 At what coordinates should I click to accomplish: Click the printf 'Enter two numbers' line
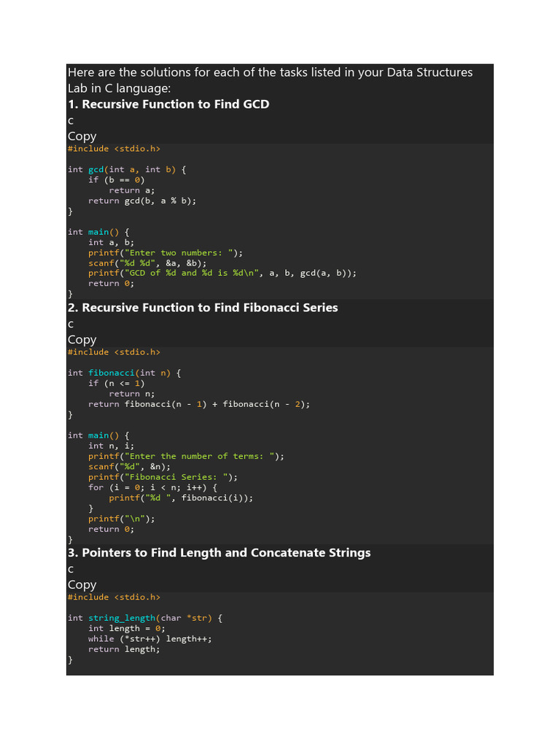166,252
